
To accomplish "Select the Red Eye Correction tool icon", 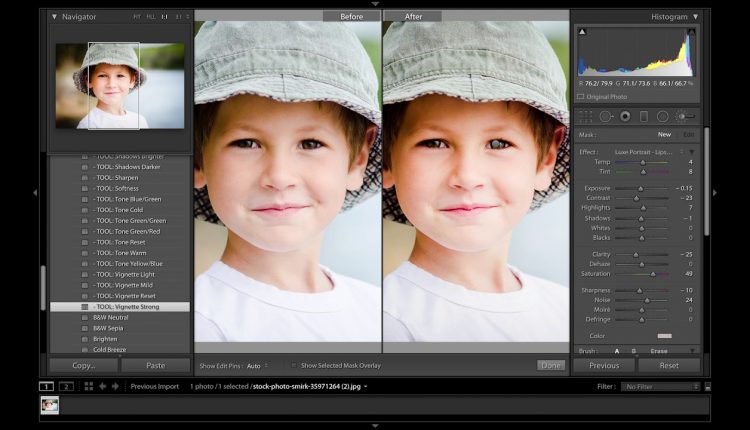I will click(625, 116).
